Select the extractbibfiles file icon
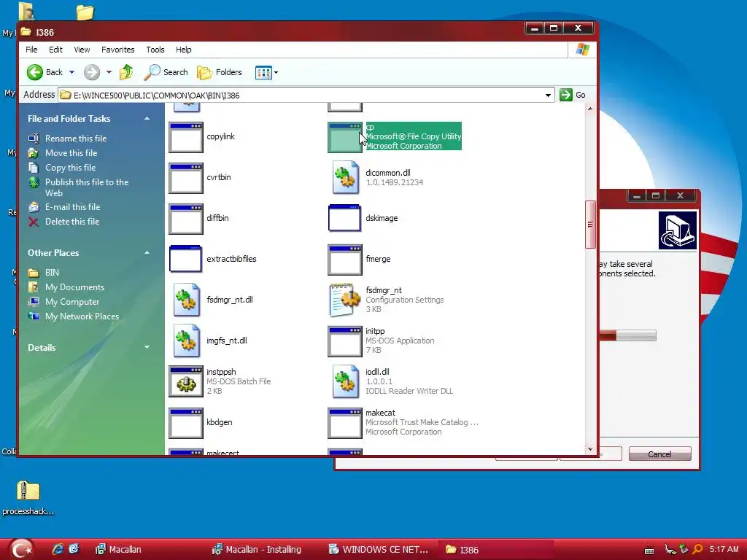 coord(186,259)
